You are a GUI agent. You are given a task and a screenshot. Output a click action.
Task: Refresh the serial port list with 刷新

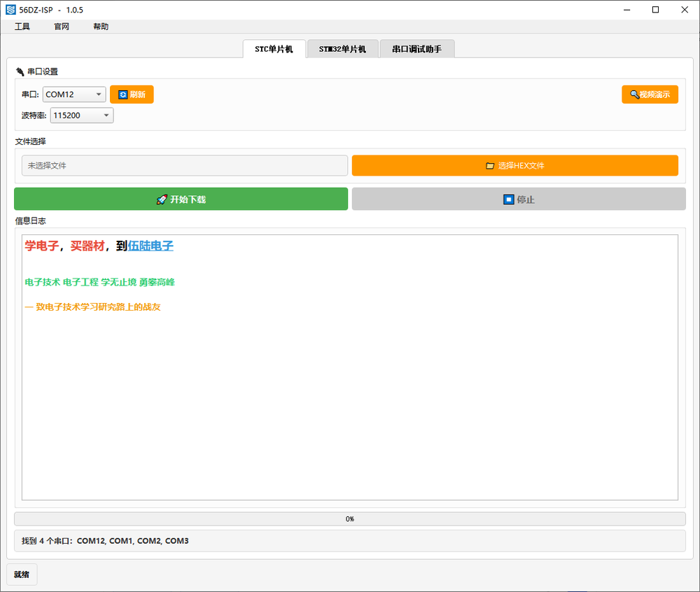click(132, 94)
